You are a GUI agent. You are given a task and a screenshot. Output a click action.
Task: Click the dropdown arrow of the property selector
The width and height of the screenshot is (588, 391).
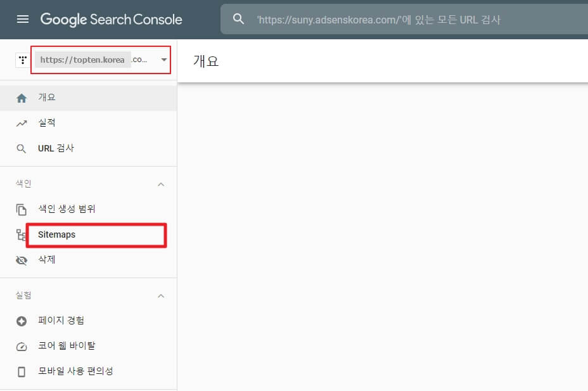[x=164, y=60]
